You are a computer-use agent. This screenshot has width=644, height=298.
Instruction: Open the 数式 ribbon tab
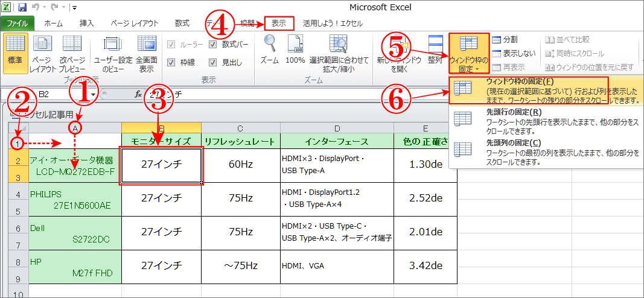[182, 24]
